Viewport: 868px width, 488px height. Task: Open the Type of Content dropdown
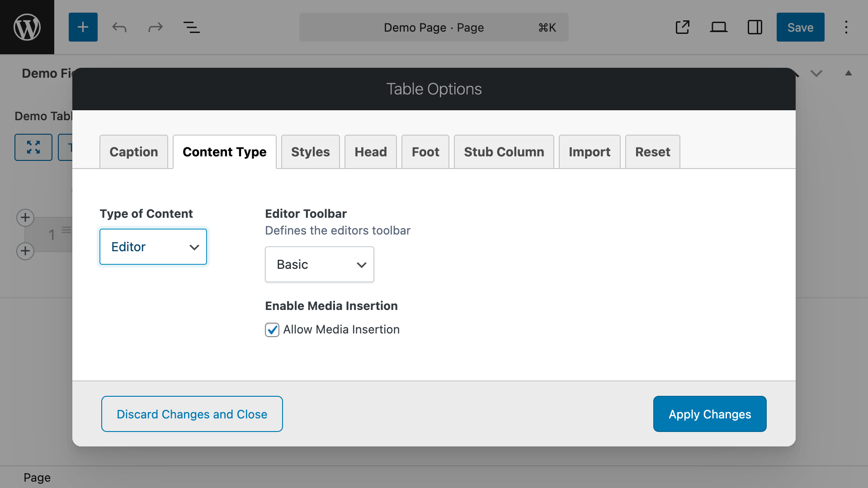tap(153, 247)
